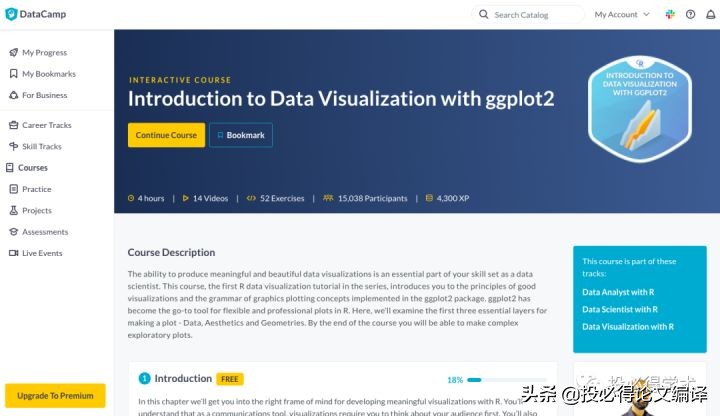The height and width of the screenshot is (416, 720).
Task: Go to My Bookmarks
Action: point(48,74)
